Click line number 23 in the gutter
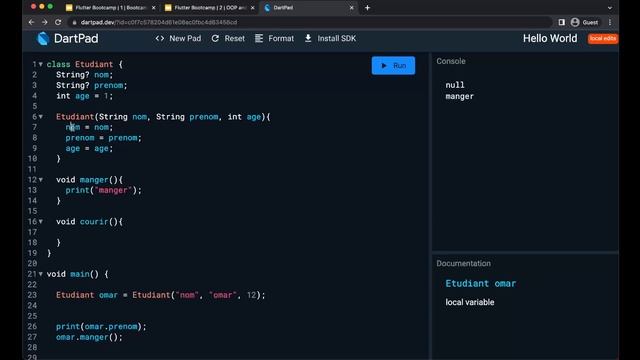Screen dimensions: 640x360 [32, 295]
